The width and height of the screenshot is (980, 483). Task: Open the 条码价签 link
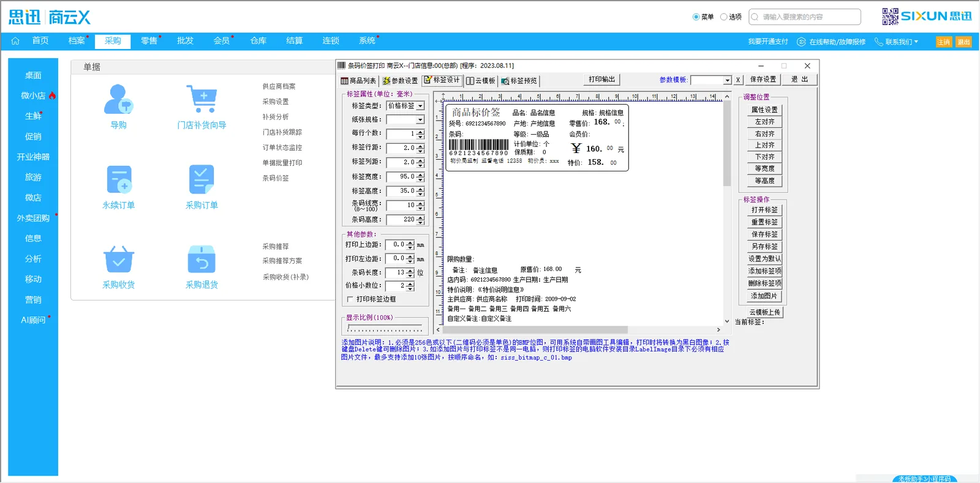[276, 178]
